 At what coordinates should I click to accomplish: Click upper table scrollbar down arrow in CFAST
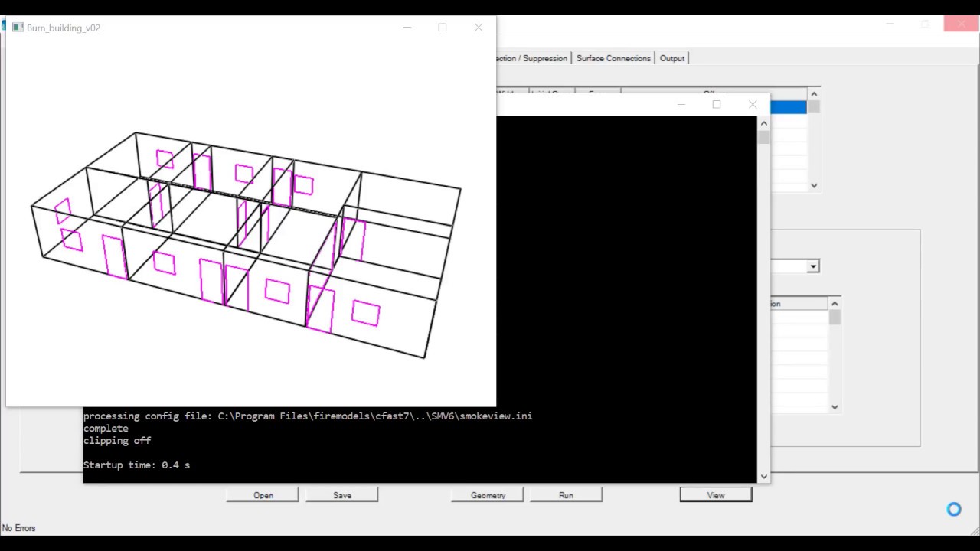tap(814, 185)
